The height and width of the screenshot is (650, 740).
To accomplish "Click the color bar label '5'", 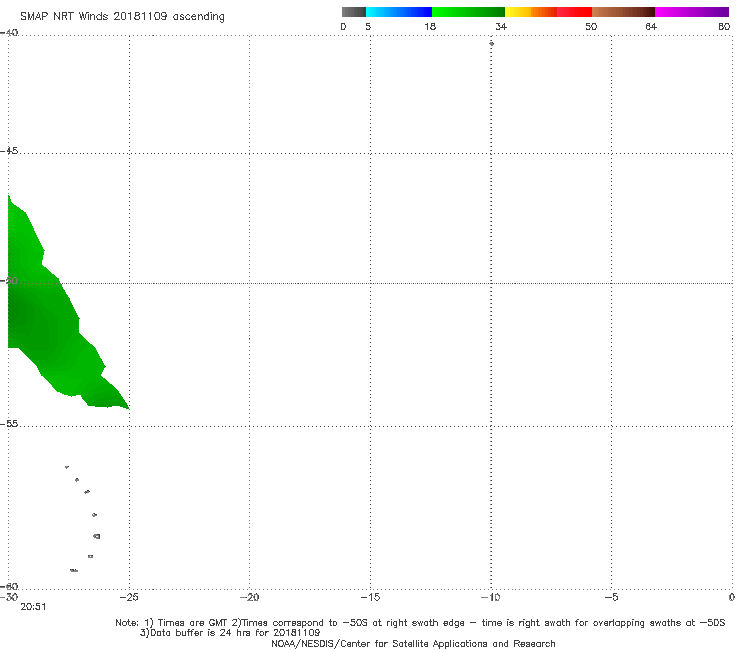I will [368, 26].
